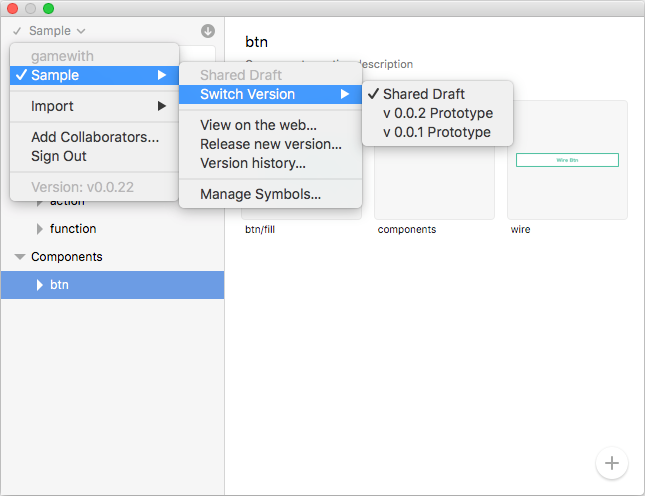Click the Version: v0.0.22 menu entry
Image resolution: width=645 pixels, height=496 pixels.
coord(94,187)
